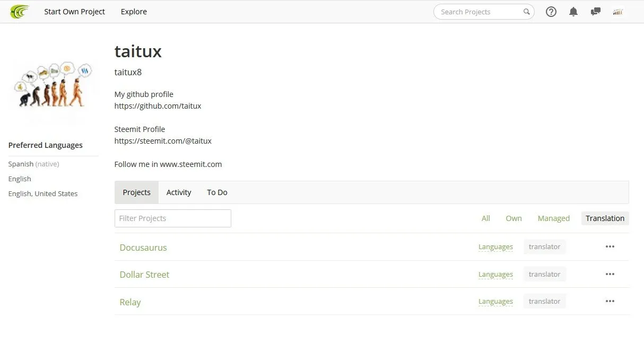The width and height of the screenshot is (644, 353).
Task: Filter by Managed projects
Action: click(x=554, y=218)
